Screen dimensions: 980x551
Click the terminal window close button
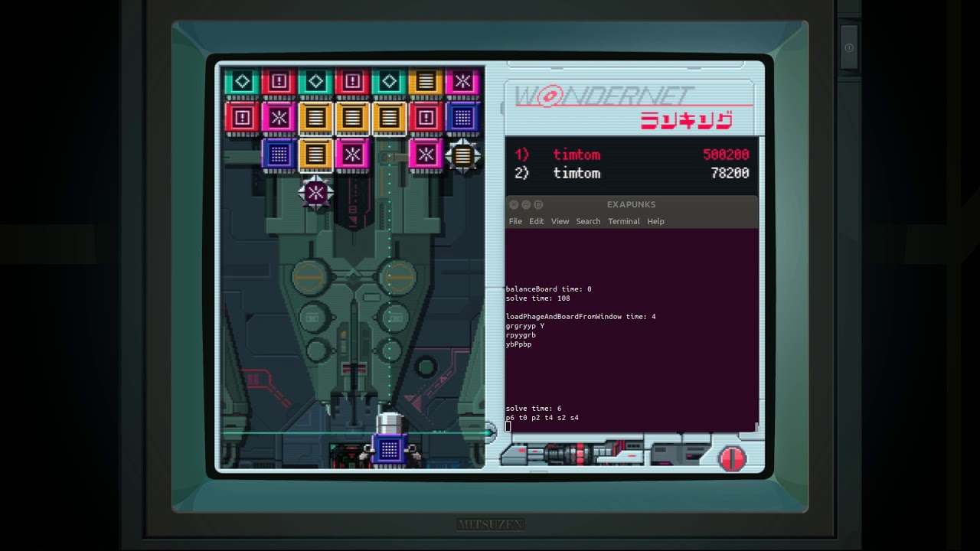point(514,204)
